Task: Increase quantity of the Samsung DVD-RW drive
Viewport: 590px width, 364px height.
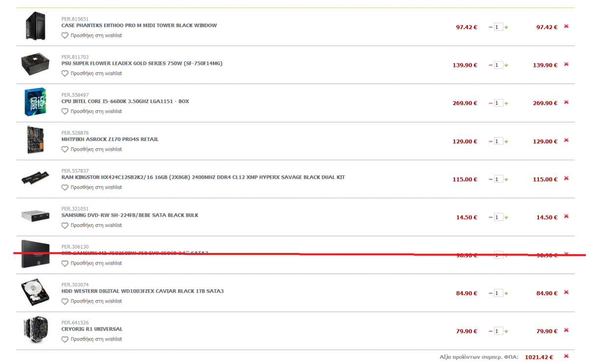Action: pos(506,217)
